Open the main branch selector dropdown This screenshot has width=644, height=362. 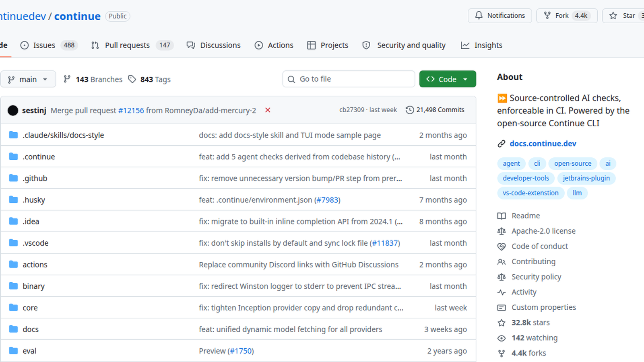tap(28, 79)
